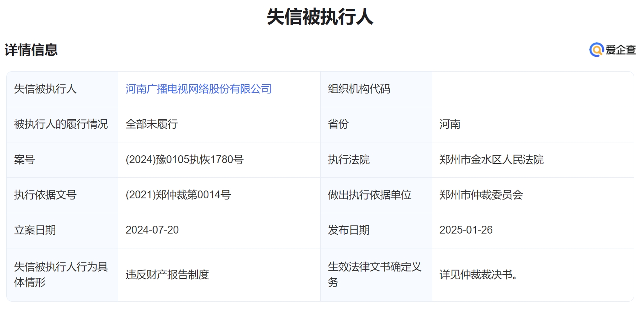
Task: Click the 立案日期 label cell
Action: 62,230
